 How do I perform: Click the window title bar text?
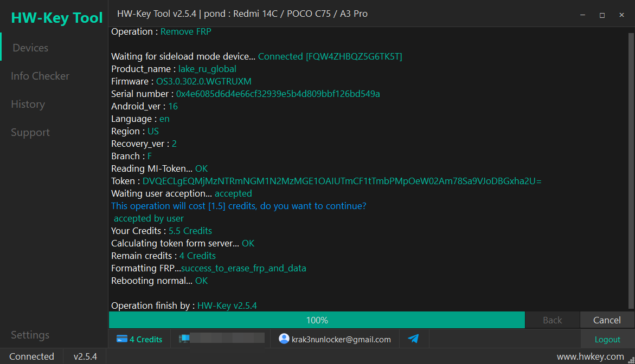[x=242, y=14]
